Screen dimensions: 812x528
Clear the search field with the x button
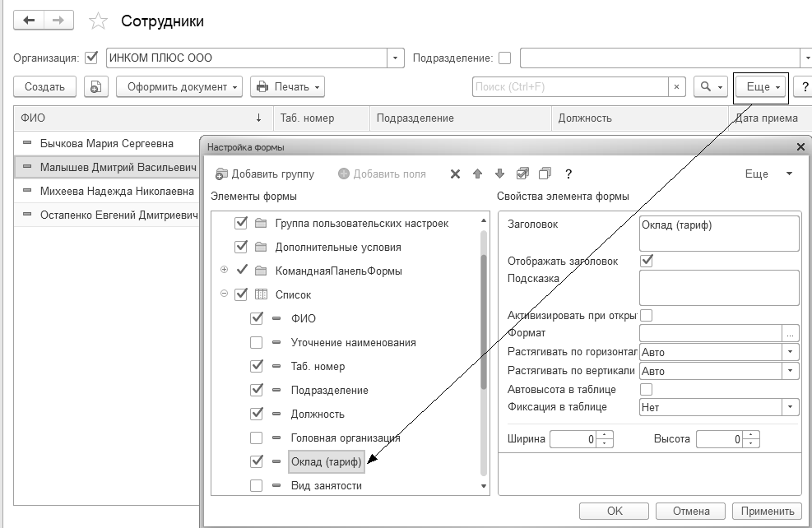tap(676, 87)
